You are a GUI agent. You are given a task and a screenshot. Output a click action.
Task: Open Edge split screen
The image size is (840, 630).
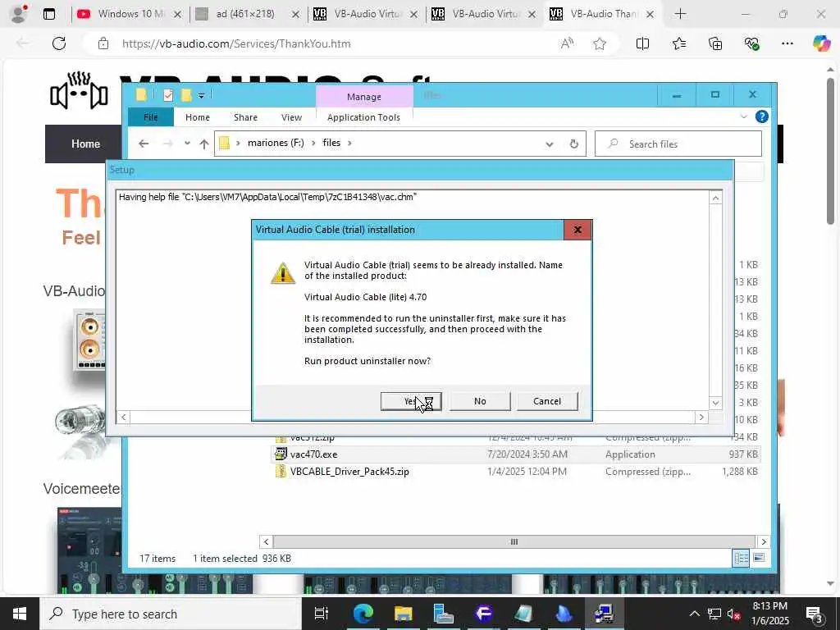click(x=642, y=44)
